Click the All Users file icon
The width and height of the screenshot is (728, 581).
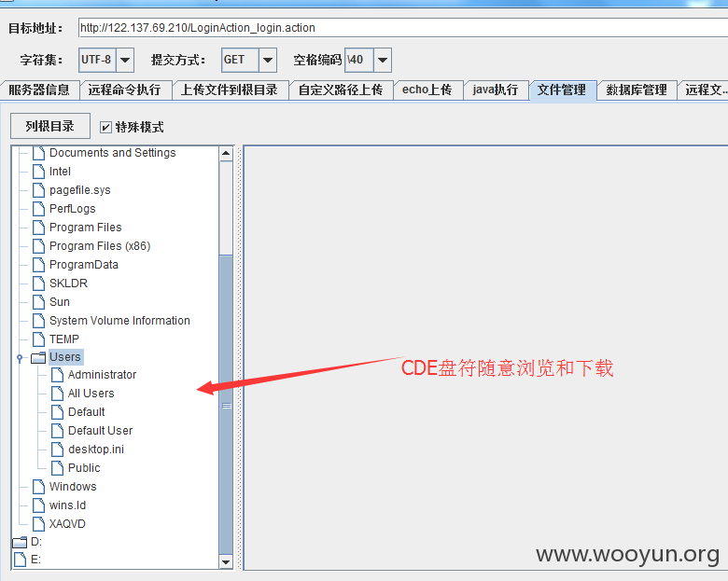click(58, 393)
